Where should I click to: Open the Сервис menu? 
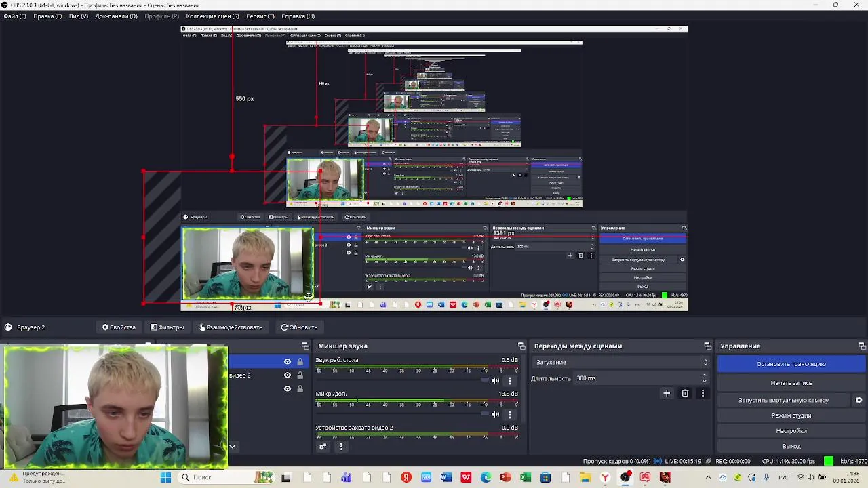coord(260,16)
